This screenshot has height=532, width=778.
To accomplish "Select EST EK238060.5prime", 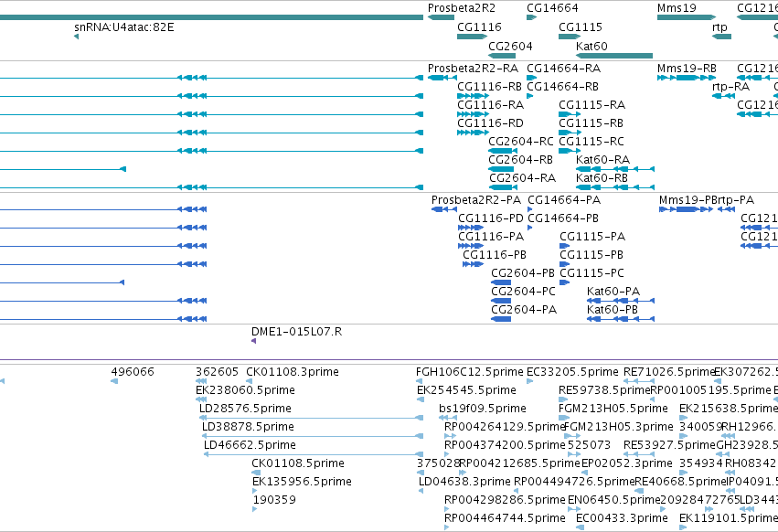I will click(246, 390).
